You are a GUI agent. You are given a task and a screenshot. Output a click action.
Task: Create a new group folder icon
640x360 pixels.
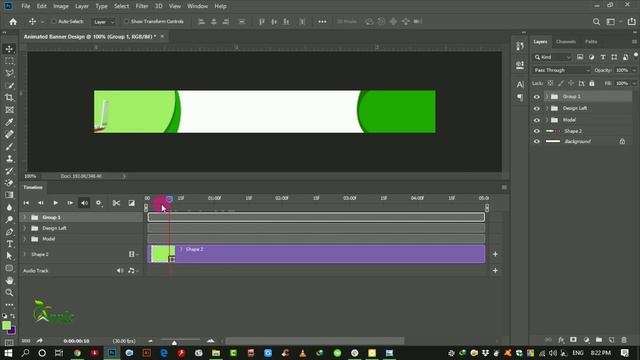pyautogui.click(x=598, y=340)
